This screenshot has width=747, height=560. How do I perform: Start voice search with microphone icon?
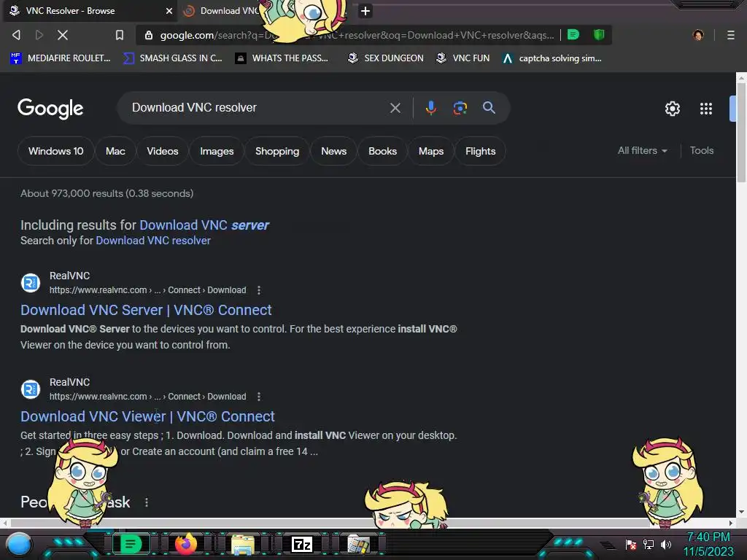[x=430, y=108]
